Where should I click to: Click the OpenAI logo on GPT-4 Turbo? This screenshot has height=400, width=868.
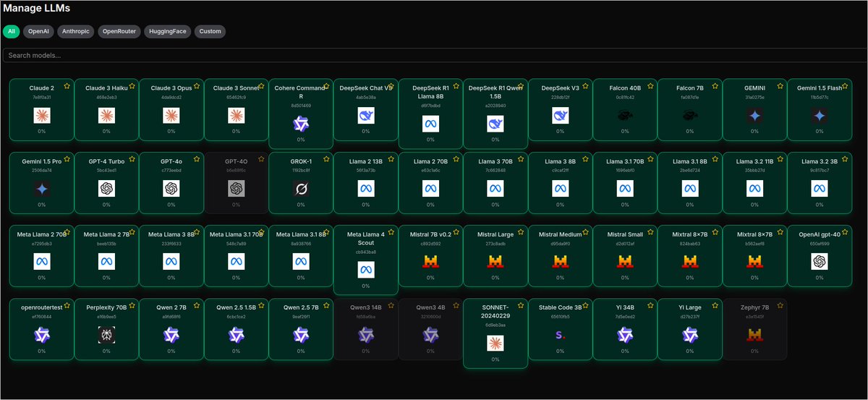[106, 188]
